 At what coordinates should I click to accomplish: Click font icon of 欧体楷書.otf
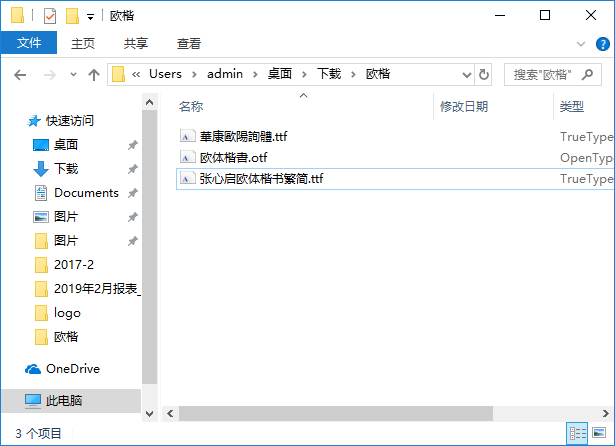pyautogui.click(x=187, y=157)
